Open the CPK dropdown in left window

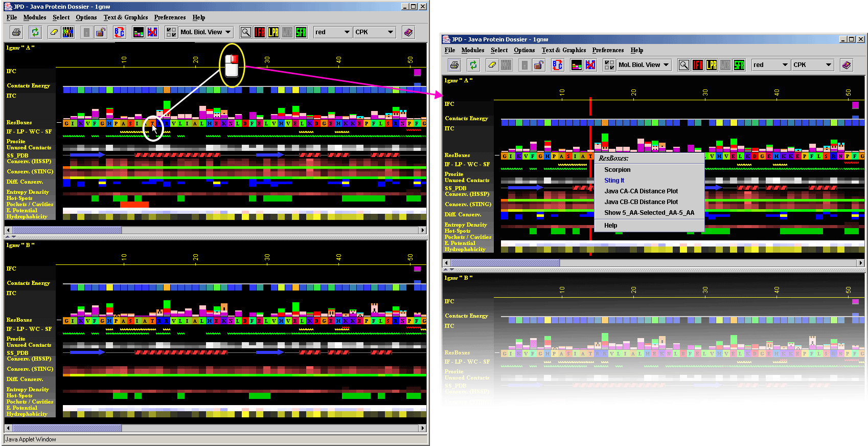375,32
